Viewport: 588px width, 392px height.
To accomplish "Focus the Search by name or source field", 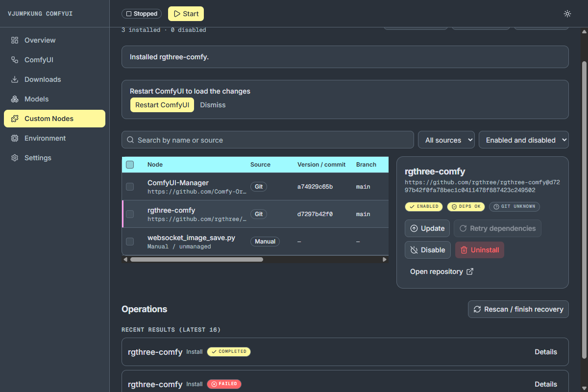I will pyautogui.click(x=268, y=140).
